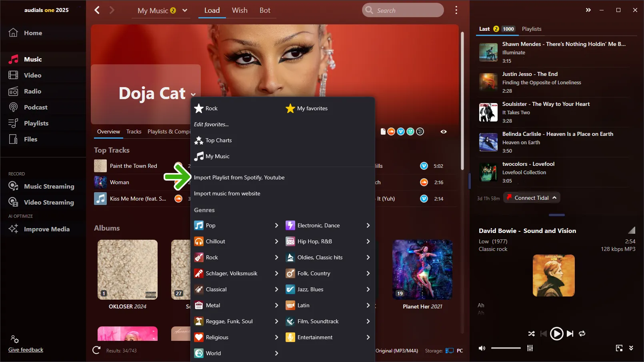Click the refresh results icon

pos(96,350)
